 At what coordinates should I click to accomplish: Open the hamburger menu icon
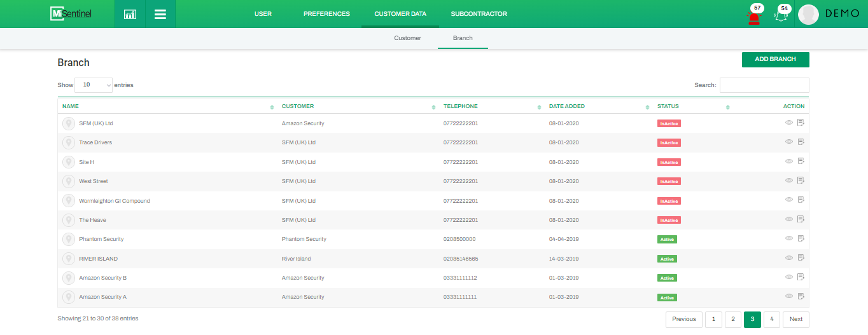pos(160,14)
